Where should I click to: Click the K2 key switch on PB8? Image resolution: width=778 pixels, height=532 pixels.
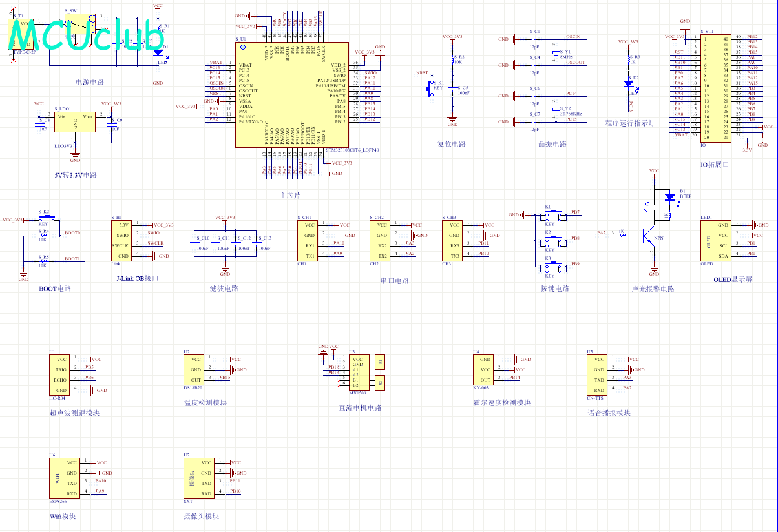point(552,241)
